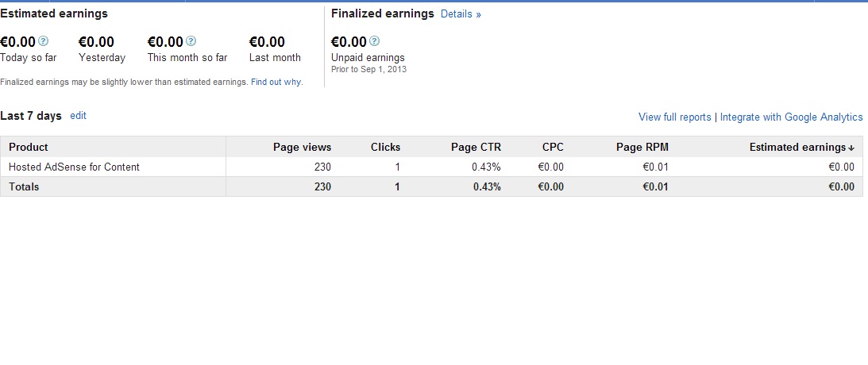868x365 pixels.
Task: Open help icon next to Unpaid earnings amount
Action: [375, 41]
